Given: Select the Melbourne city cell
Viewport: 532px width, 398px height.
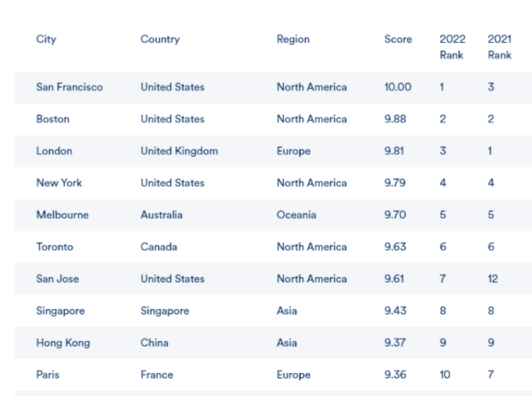Looking at the screenshot, I should point(62,215).
